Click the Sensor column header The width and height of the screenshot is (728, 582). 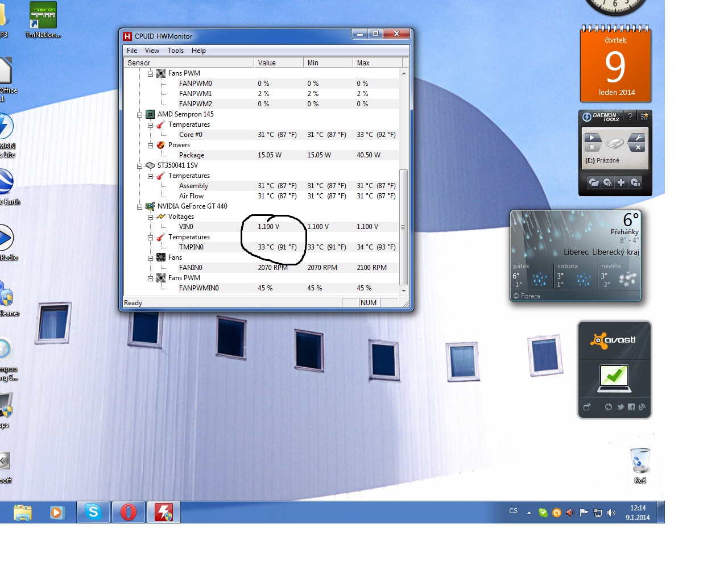pos(188,63)
